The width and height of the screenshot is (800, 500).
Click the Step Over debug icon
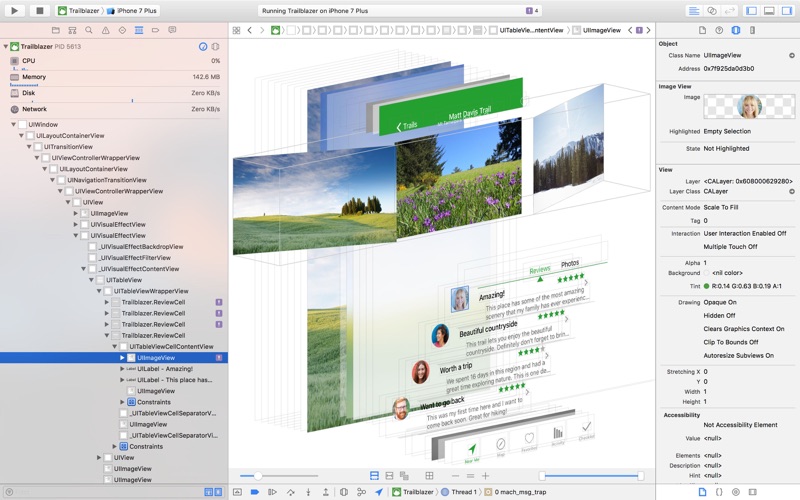pos(290,492)
